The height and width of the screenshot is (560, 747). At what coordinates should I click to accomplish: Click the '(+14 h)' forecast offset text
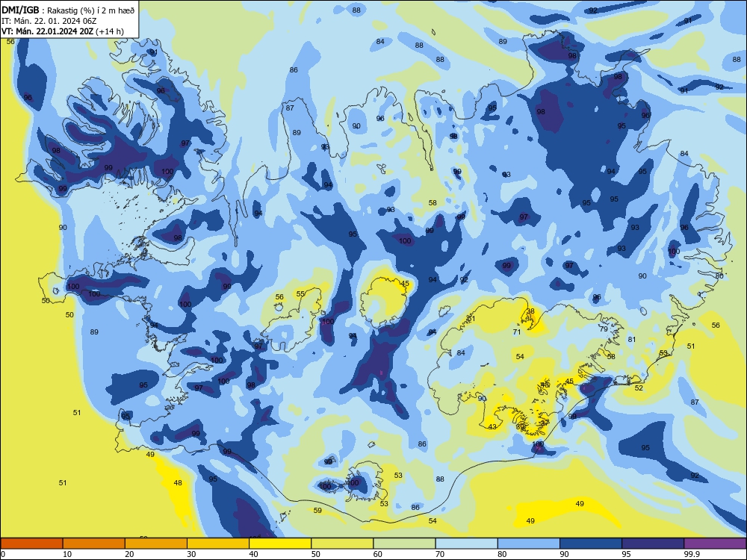[110, 31]
